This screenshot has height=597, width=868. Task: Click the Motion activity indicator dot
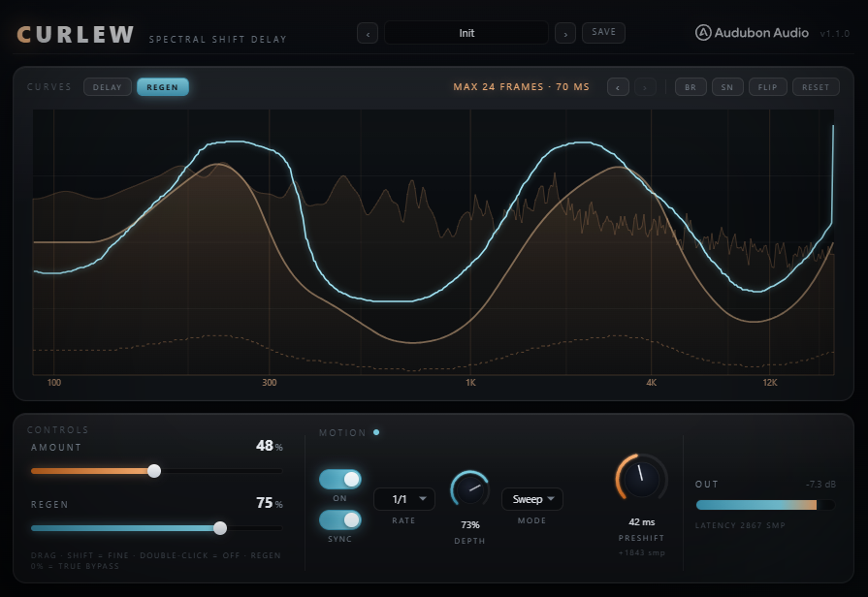[x=376, y=432]
